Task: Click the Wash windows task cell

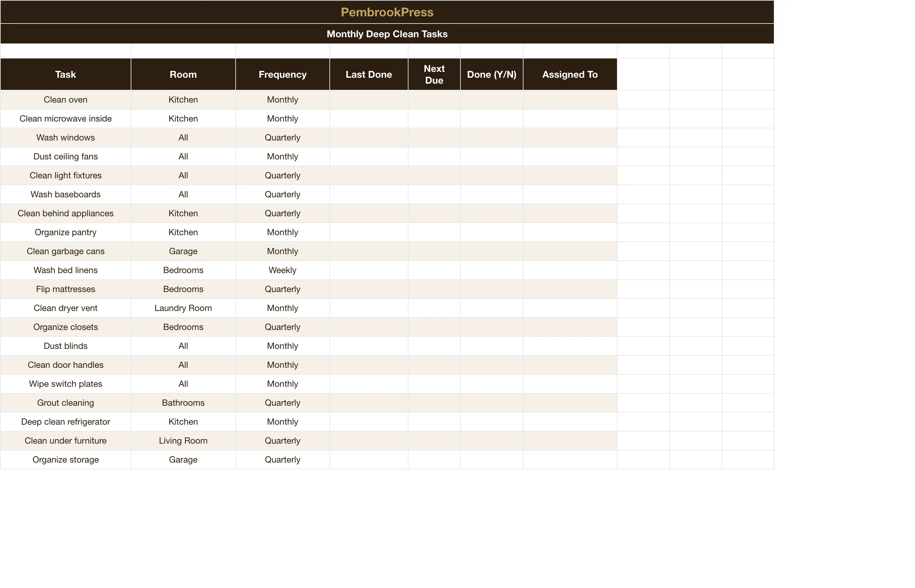Action: [x=66, y=138]
